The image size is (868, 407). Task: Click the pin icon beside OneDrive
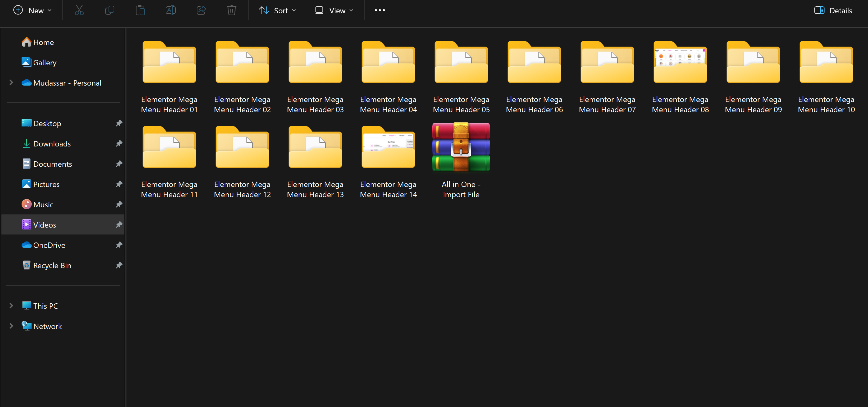tap(119, 245)
